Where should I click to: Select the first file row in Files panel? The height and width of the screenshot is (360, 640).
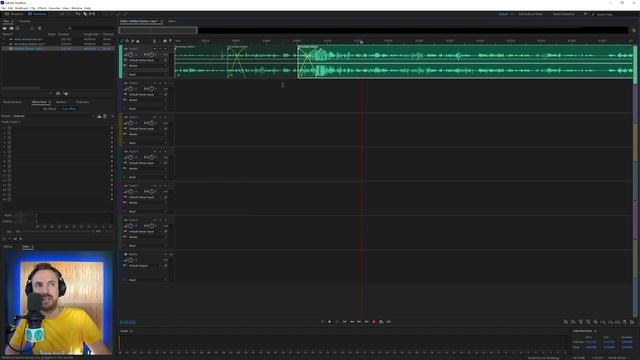(x=58, y=39)
